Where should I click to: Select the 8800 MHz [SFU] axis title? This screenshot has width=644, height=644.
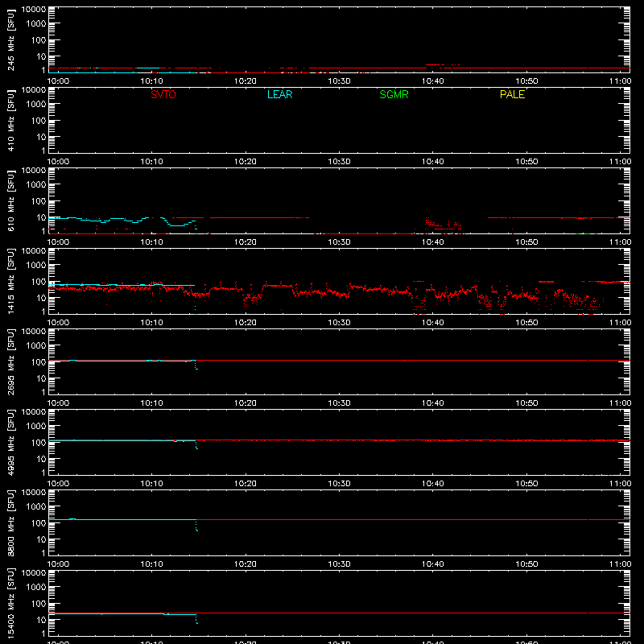[10, 522]
